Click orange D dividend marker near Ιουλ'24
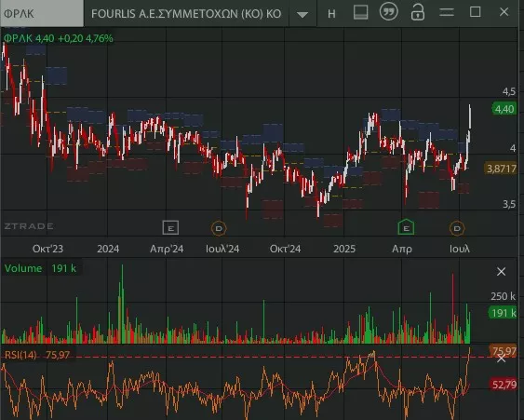The width and height of the screenshot is (524, 420). 219,228
